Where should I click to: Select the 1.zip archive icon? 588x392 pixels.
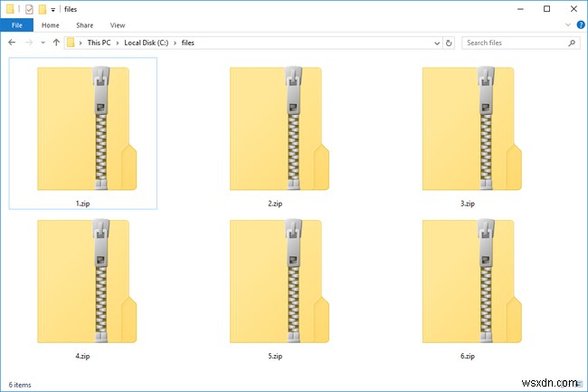click(x=87, y=128)
